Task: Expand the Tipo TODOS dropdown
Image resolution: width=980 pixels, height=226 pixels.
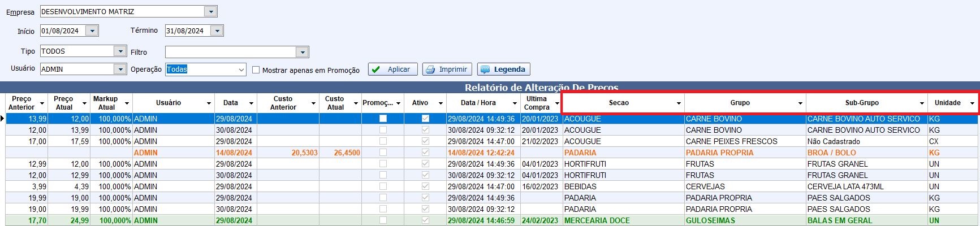Action: point(119,51)
